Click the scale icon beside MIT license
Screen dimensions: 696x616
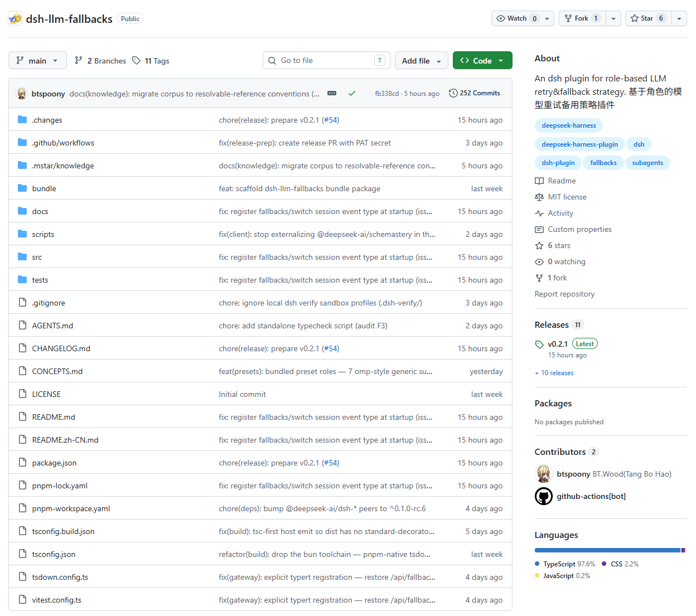pos(539,197)
